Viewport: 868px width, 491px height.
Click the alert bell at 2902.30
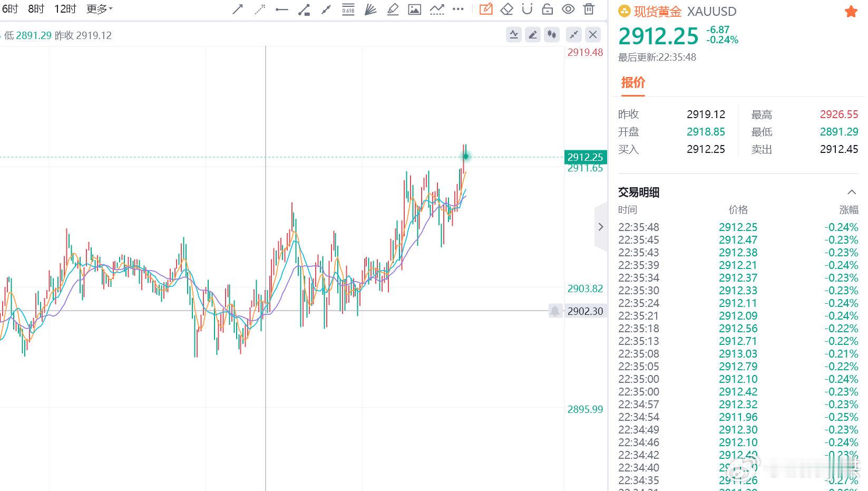tap(555, 311)
